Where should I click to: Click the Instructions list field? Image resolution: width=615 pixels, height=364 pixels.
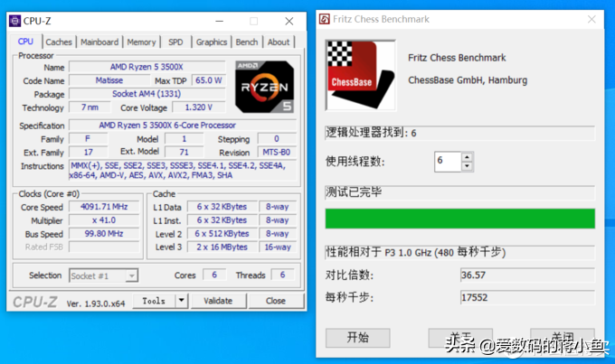point(183,171)
